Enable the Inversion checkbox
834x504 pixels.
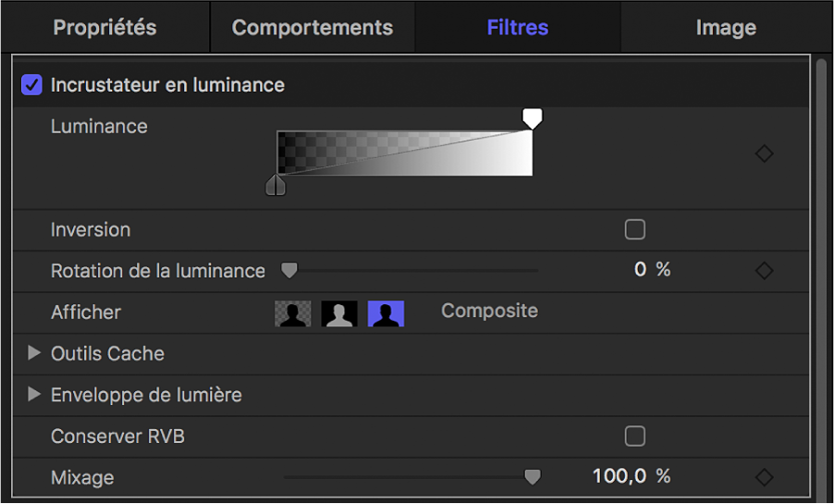pos(635,229)
